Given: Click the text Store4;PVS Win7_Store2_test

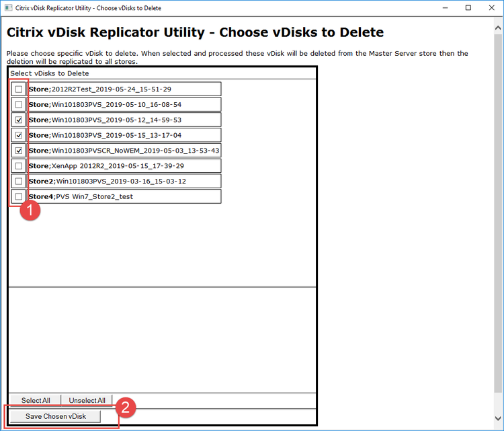Looking at the screenshot, I should click(81, 196).
